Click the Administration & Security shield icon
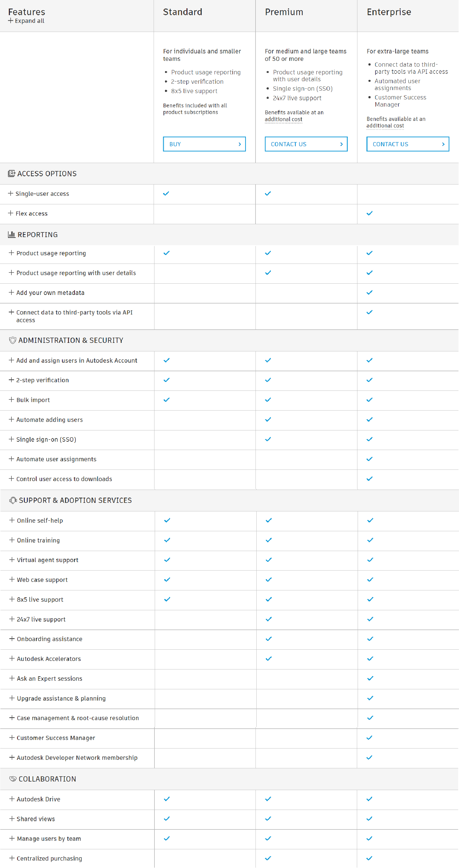The height and width of the screenshot is (868, 459). click(x=12, y=340)
